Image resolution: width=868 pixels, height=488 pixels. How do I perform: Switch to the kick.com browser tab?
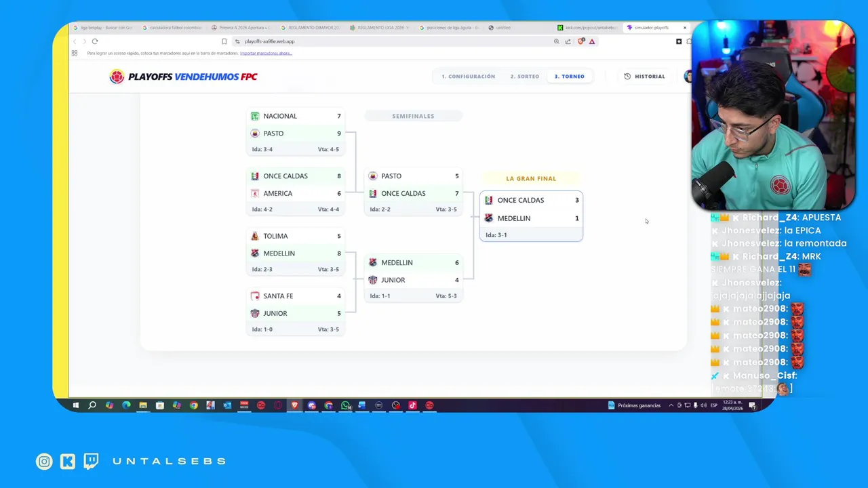coord(587,28)
